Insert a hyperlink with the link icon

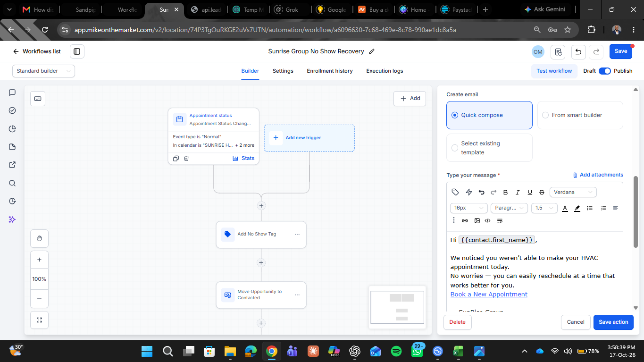465,220
